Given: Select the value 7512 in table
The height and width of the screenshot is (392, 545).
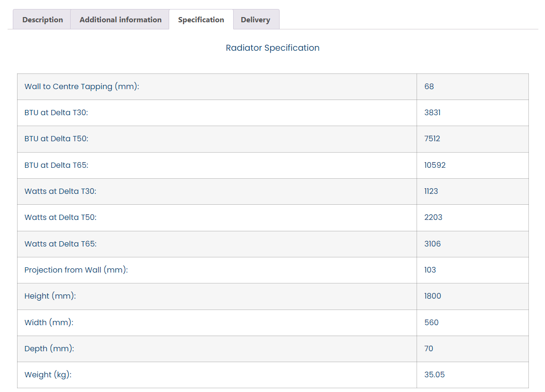Looking at the screenshot, I should tap(432, 139).
